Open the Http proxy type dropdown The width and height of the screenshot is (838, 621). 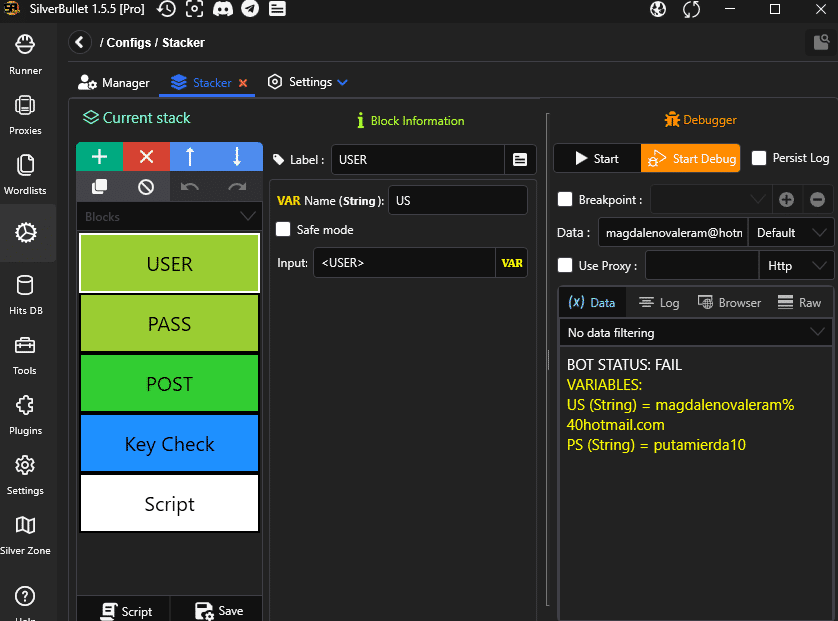click(x=796, y=265)
